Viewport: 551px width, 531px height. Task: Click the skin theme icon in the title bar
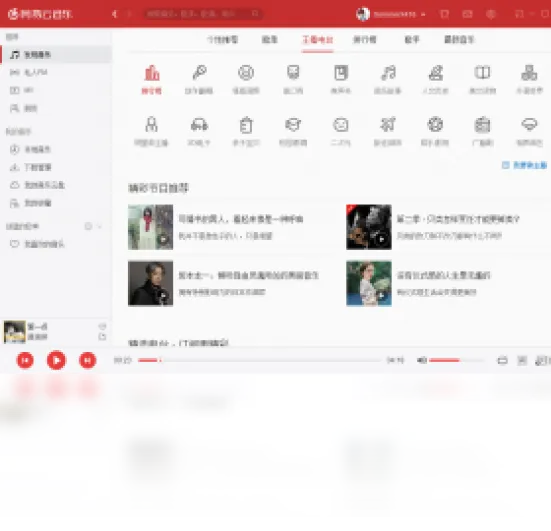coord(445,14)
